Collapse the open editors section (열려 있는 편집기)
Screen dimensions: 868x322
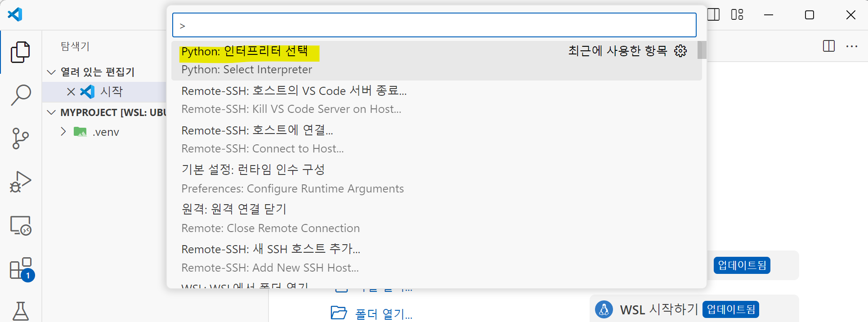pyautogui.click(x=52, y=72)
